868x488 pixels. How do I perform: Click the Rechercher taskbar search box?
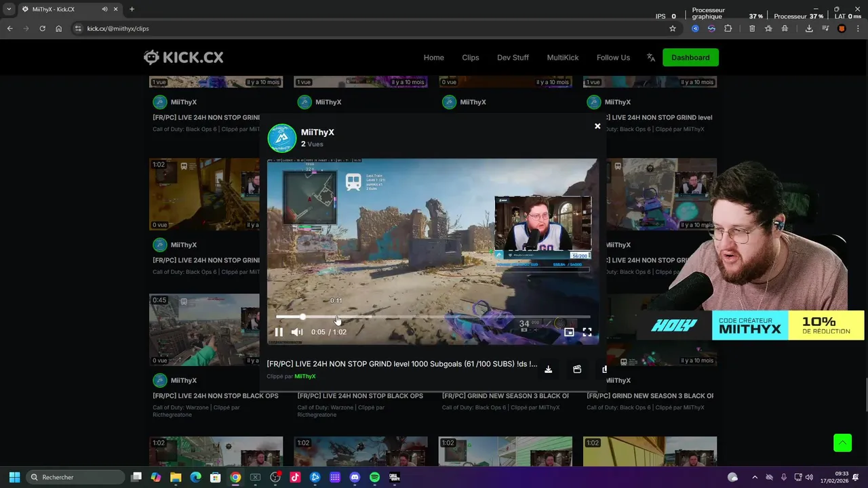(x=75, y=477)
